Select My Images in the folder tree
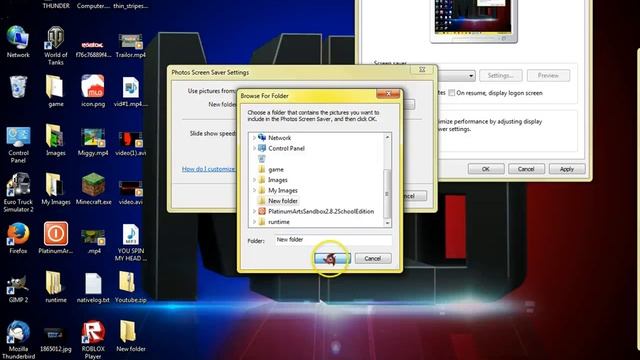Image resolution: width=640 pixels, height=360 pixels. point(282,190)
